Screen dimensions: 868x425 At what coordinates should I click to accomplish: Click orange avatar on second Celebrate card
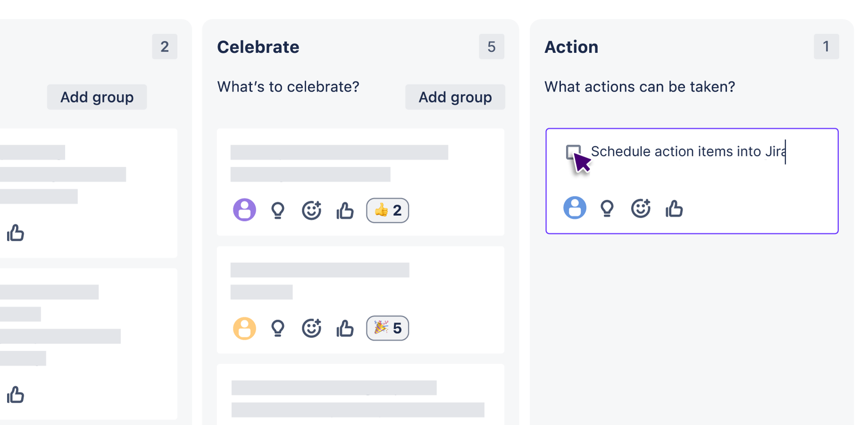(244, 328)
